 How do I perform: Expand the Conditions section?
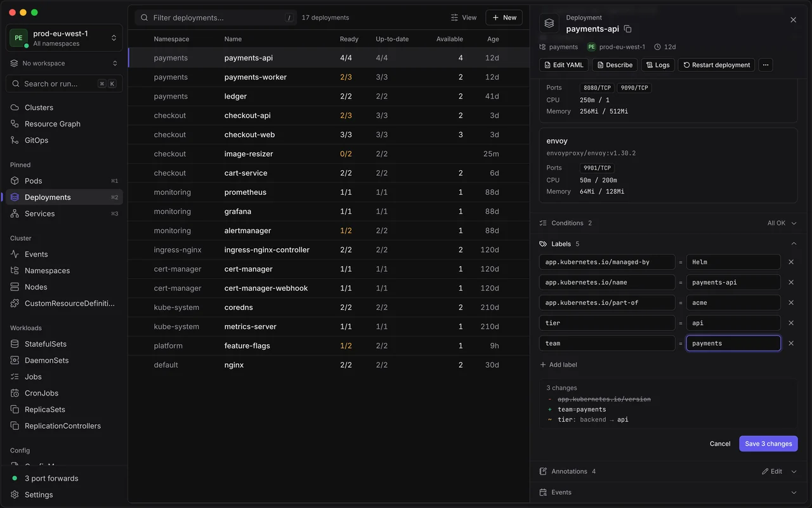(669, 223)
